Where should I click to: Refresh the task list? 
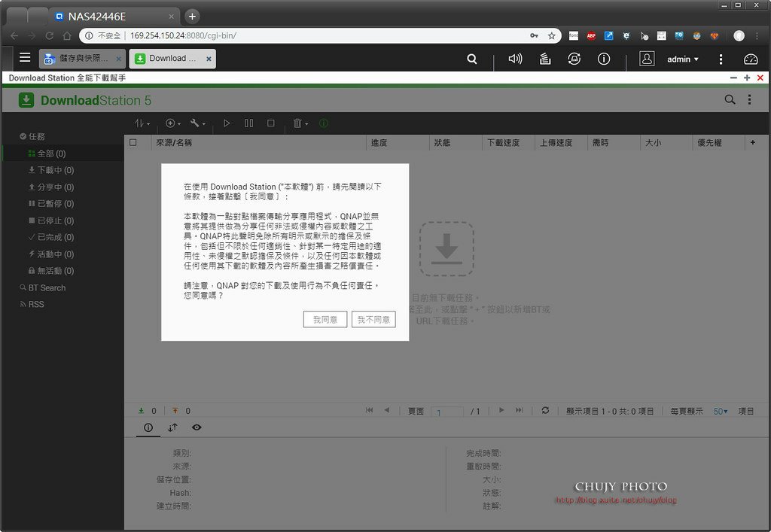click(x=545, y=410)
